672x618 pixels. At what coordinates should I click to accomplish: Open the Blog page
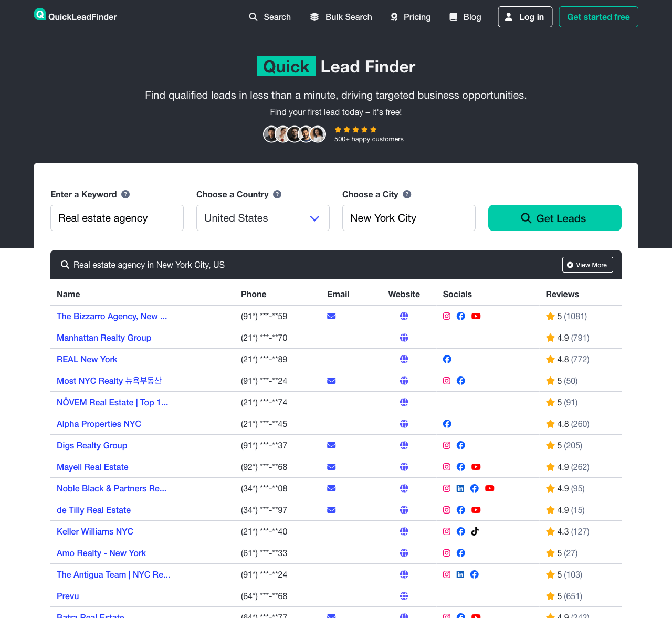point(465,17)
